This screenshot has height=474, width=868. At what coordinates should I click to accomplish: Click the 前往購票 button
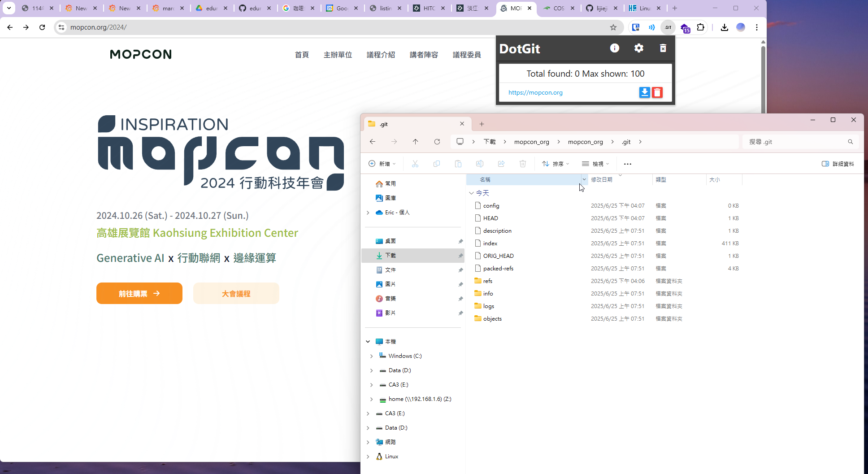point(139,293)
